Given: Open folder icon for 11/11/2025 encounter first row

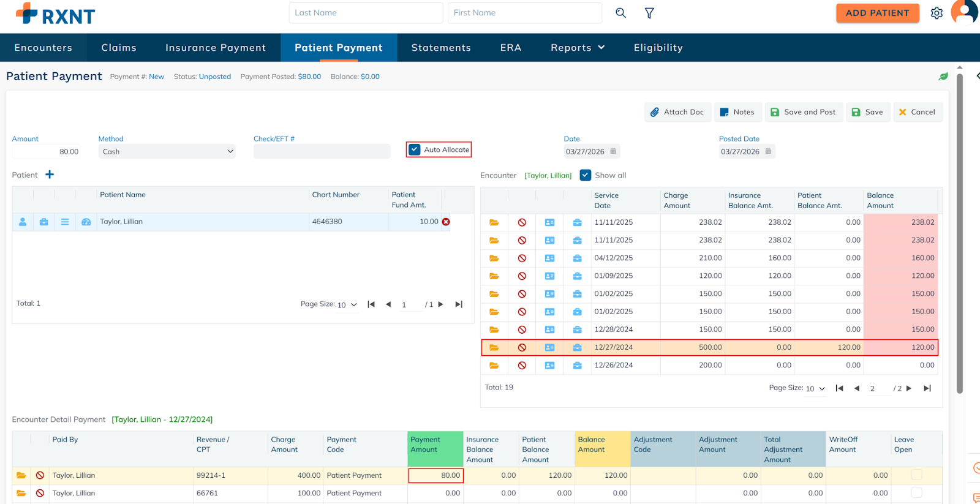Looking at the screenshot, I should tap(494, 222).
